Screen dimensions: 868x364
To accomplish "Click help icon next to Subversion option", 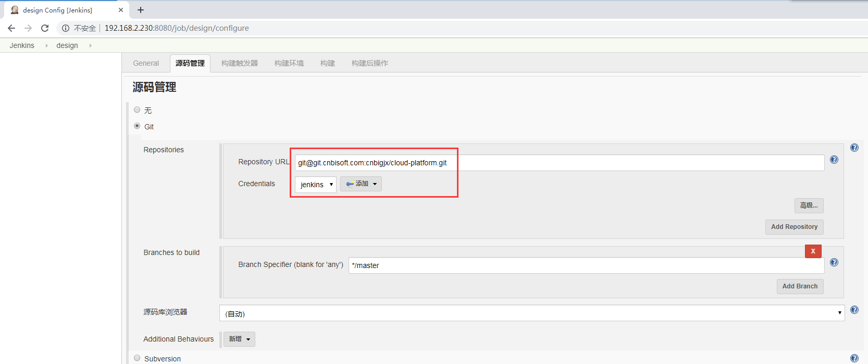I will [x=854, y=358].
